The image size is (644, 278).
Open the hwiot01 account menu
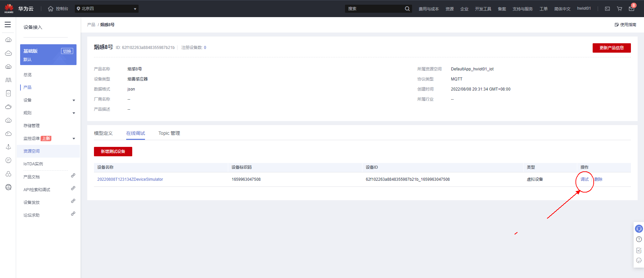click(584, 9)
